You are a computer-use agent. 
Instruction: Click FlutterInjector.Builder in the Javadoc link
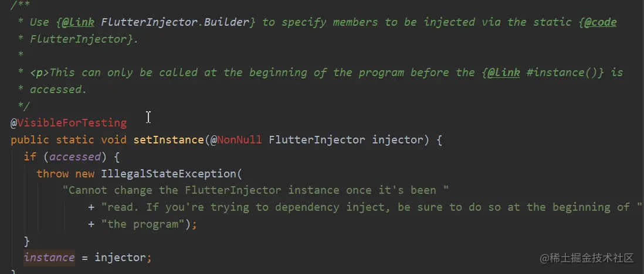[175, 22]
